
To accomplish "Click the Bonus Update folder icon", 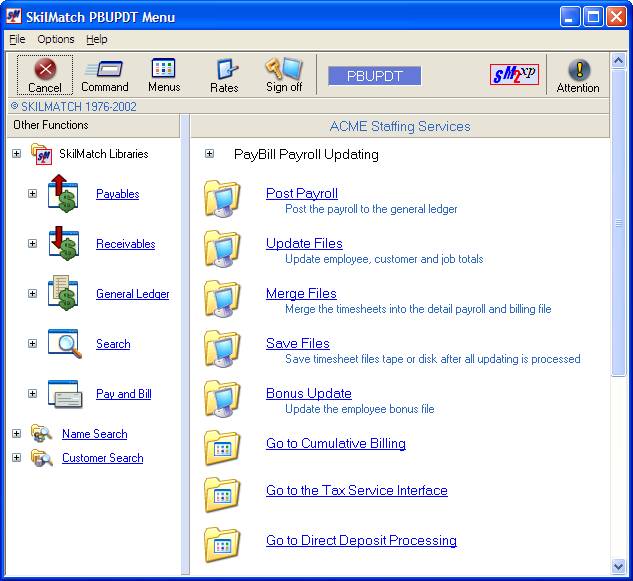I will (222, 399).
